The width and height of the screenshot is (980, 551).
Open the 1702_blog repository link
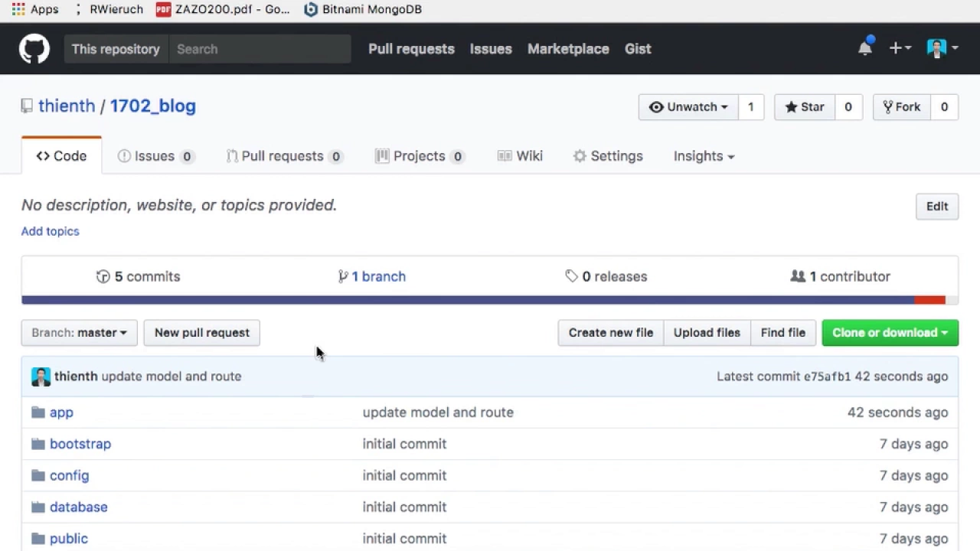tap(153, 106)
